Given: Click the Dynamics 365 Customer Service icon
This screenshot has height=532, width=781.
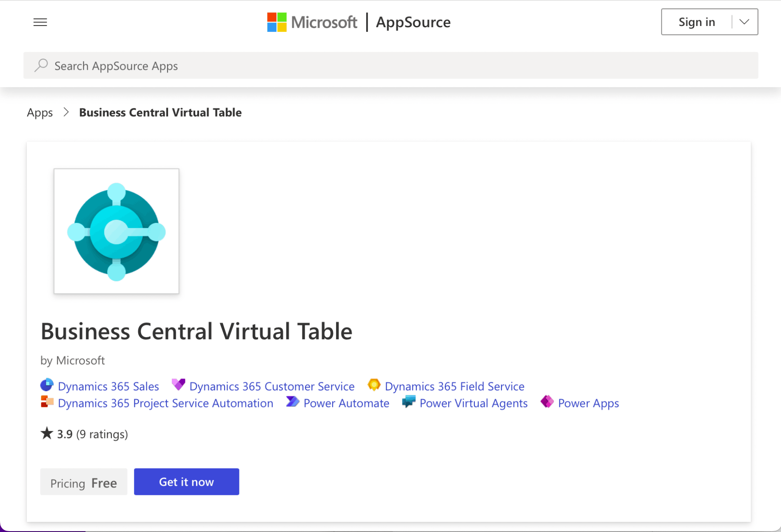Looking at the screenshot, I should 178,385.
